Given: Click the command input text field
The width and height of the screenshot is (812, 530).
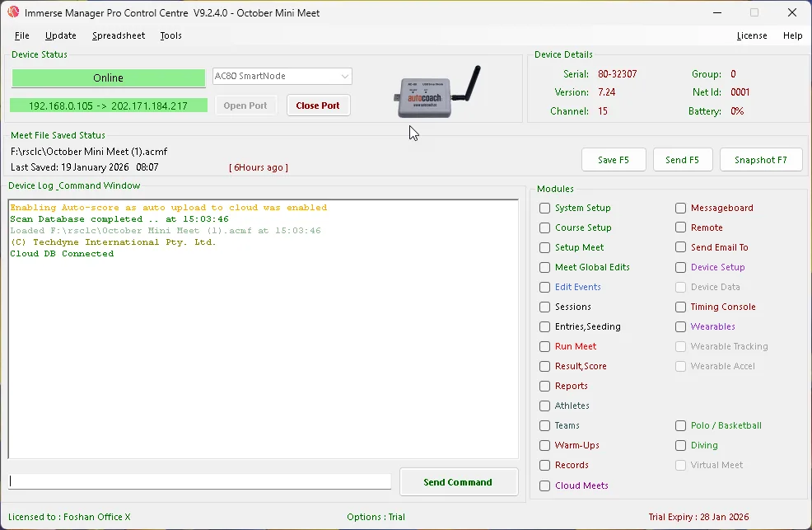Looking at the screenshot, I should (200, 481).
